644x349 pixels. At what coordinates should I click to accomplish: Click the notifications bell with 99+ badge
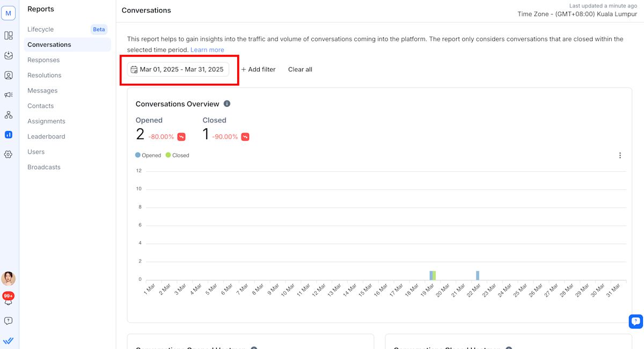click(9, 300)
